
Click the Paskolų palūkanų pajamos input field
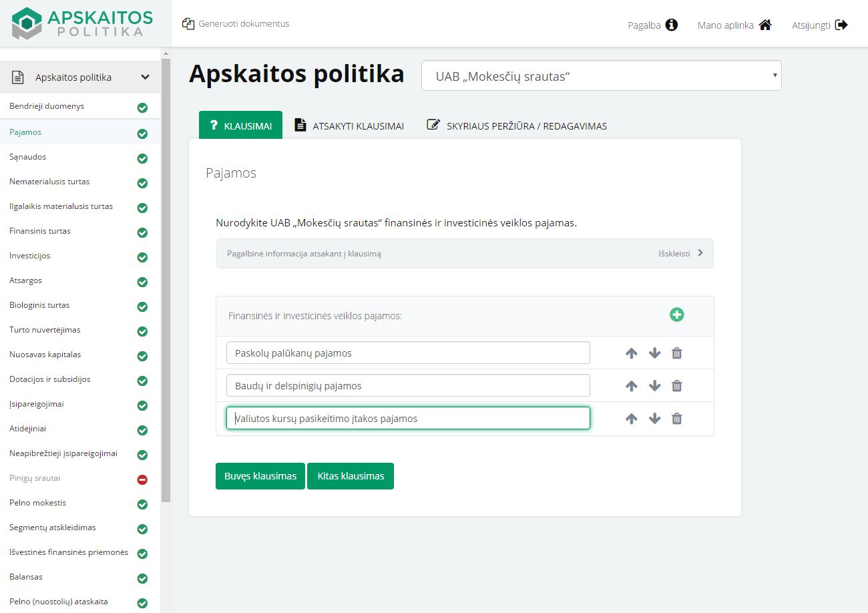pyautogui.click(x=408, y=353)
